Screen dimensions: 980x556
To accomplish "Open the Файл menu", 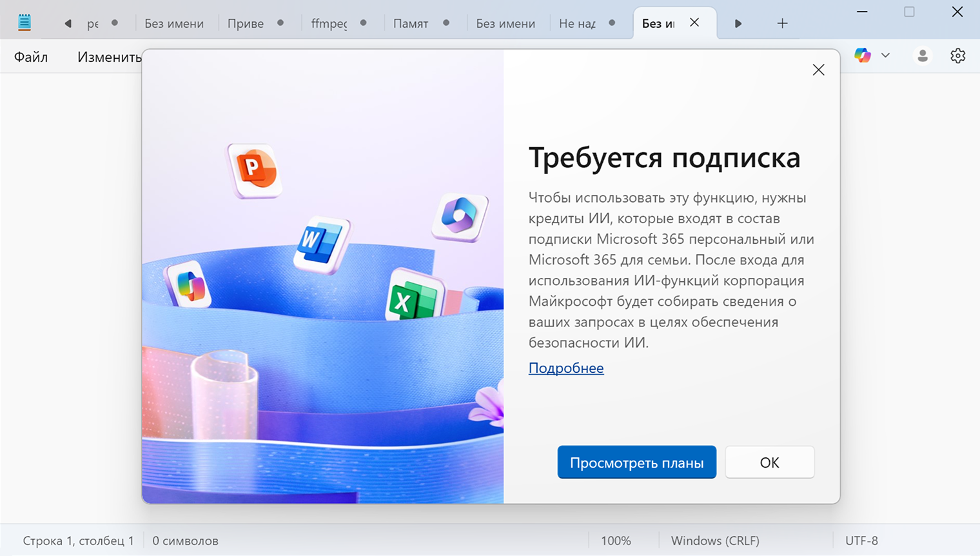I will 31,57.
